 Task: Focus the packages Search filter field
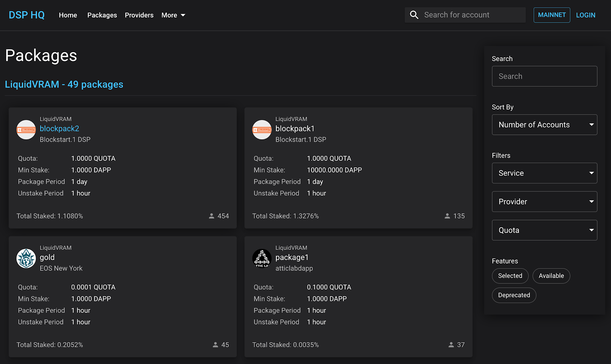(x=544, y=76)
